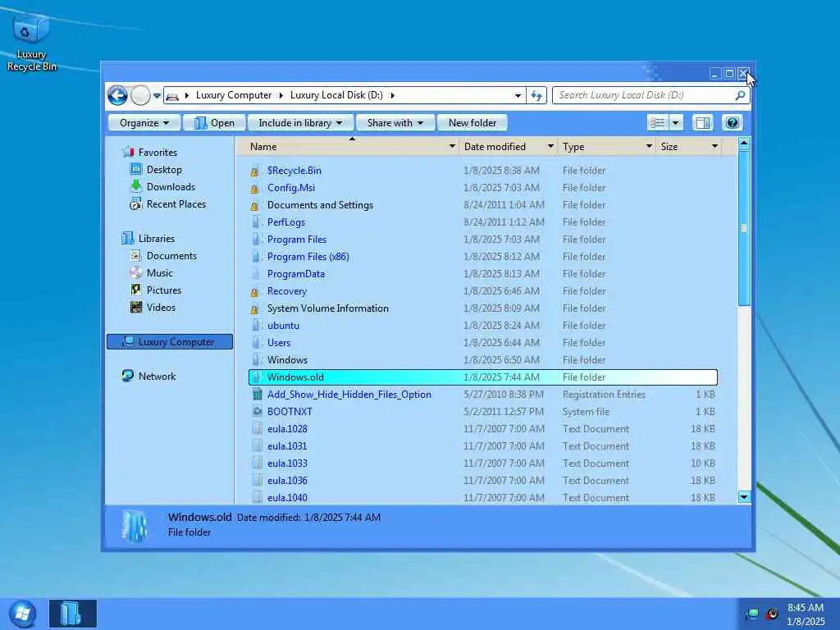The image size is (840, 630).
Task: Toggle the preview pane button
Action: click(702, 123)
